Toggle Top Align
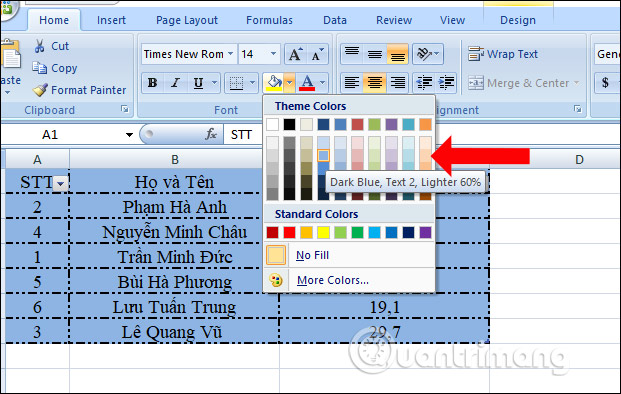The image size is (621, 394). pyautogui.click(x=352, y=54)
